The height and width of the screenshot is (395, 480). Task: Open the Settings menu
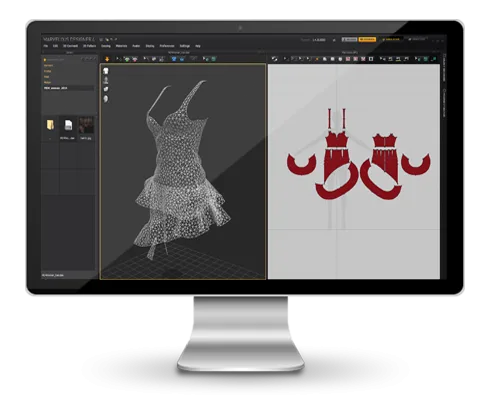(185, 46)
